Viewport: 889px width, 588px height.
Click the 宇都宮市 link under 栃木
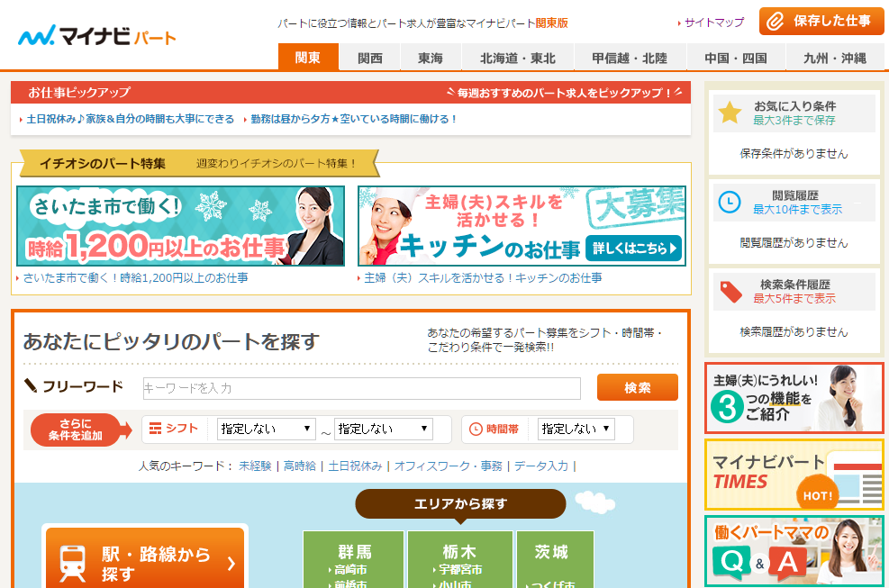pos(459,569)
